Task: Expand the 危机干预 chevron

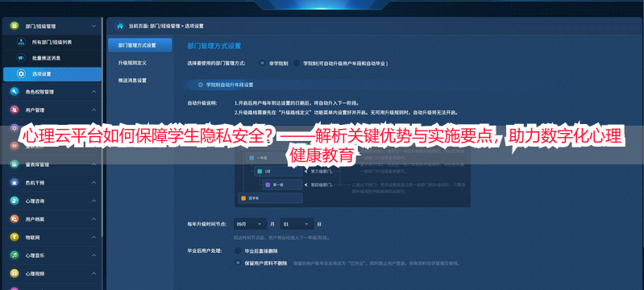Action: [93, 182]
